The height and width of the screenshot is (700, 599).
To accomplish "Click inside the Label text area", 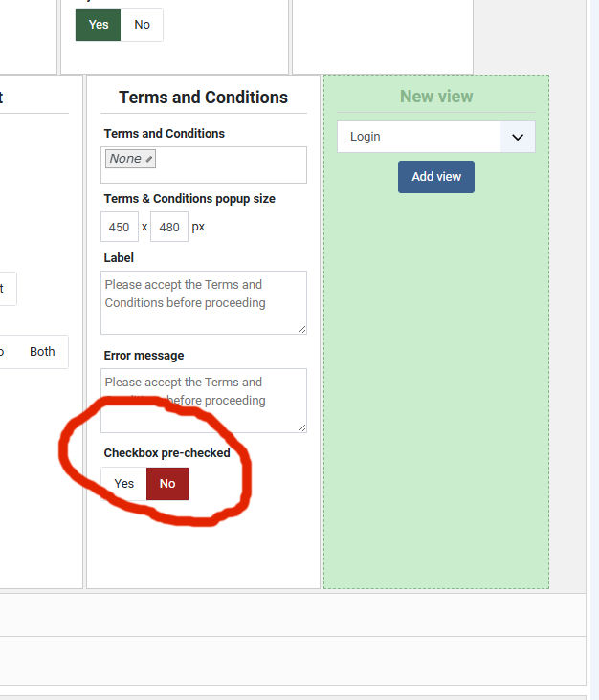I will pyautogui.click(x=204, y=303).
